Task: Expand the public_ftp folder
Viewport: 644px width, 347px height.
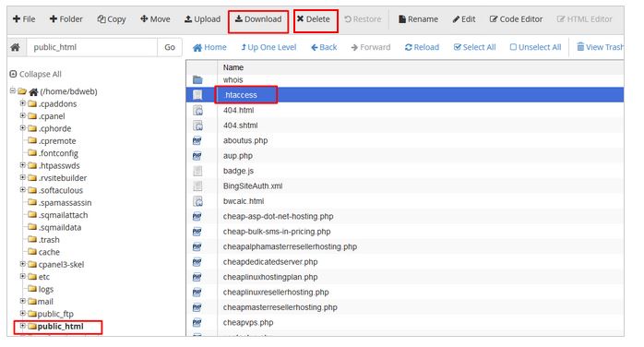Action: (x=23, y=314)
